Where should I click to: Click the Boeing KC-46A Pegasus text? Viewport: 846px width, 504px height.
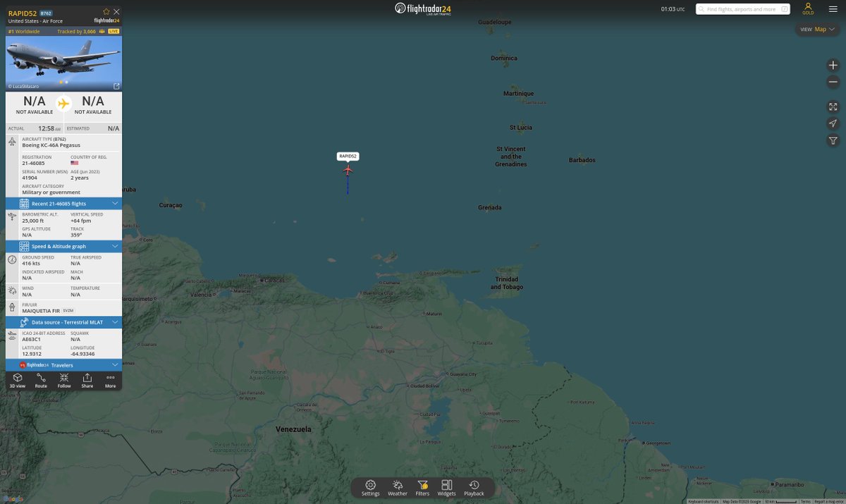[x=51, y=145]
